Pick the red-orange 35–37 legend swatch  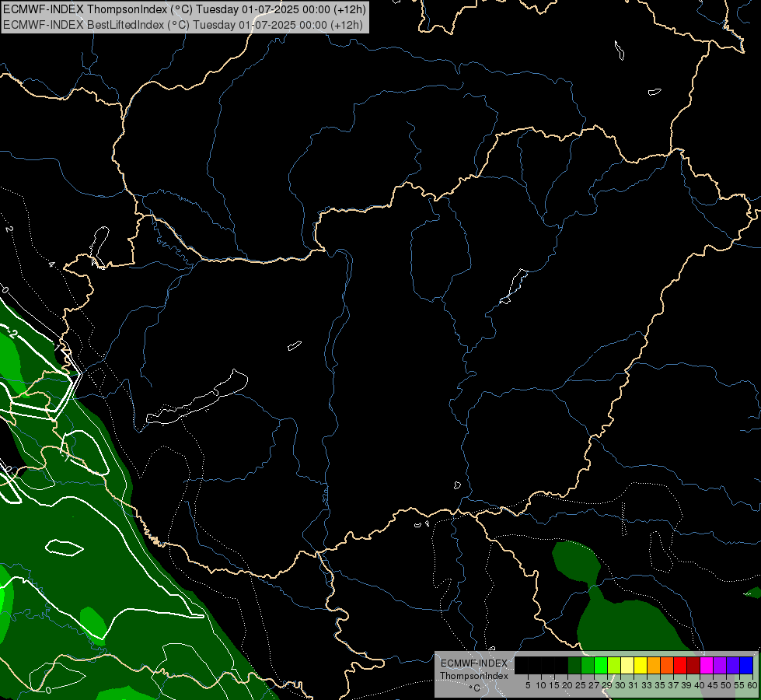pos(667,666)
